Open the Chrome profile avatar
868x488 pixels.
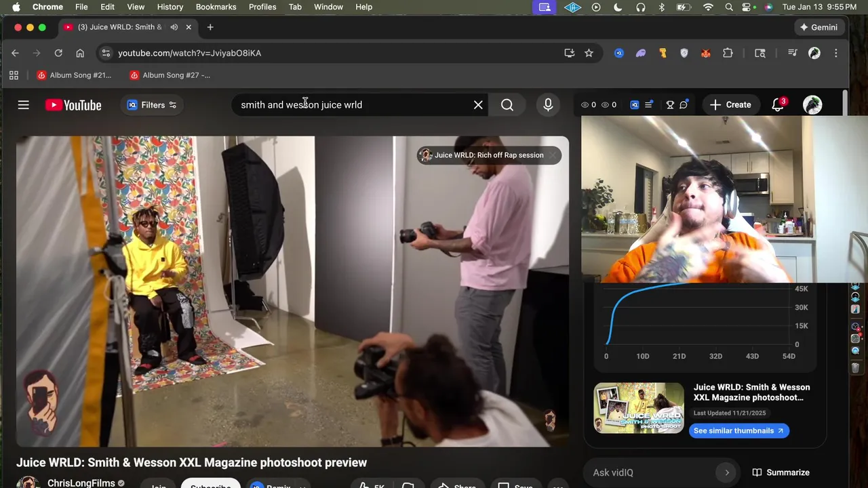[x=814, y=53]
